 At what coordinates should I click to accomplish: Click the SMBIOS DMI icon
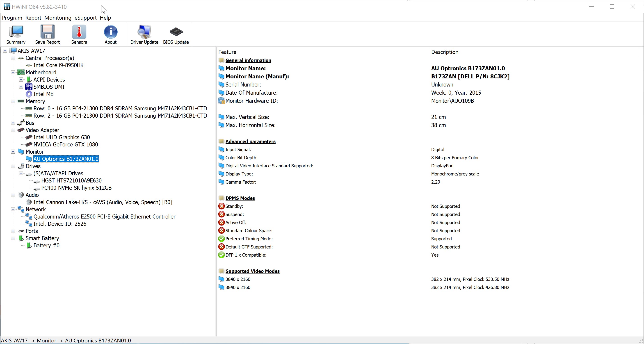(29, 87)
